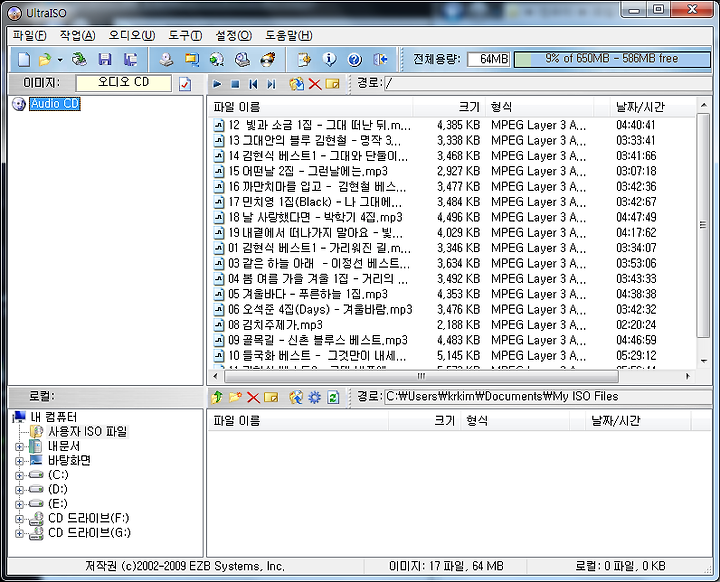The image size is (720, 582).
Task: Click the Information icon in the toolbar
Action: tap(329, 59)
